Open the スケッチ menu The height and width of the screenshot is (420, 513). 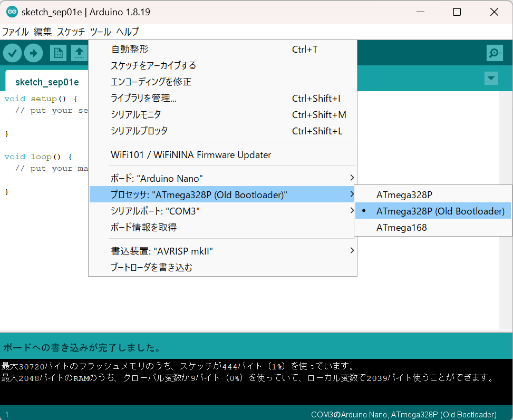click(71, 32)
